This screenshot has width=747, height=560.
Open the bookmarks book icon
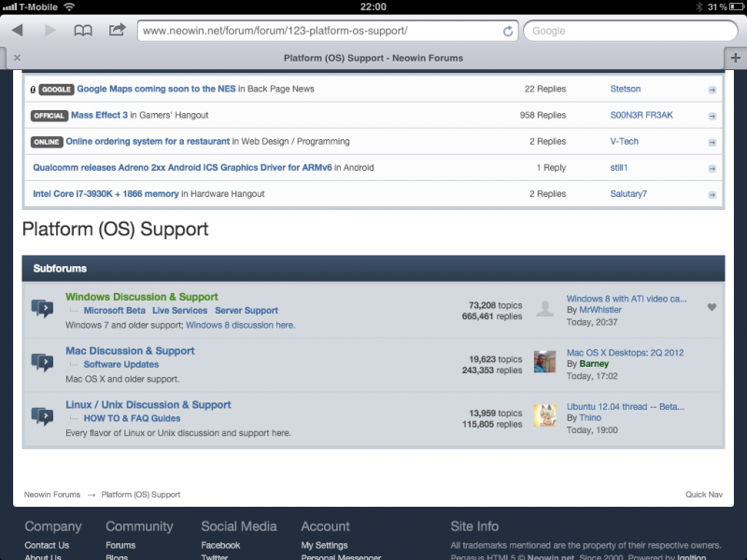83,31
